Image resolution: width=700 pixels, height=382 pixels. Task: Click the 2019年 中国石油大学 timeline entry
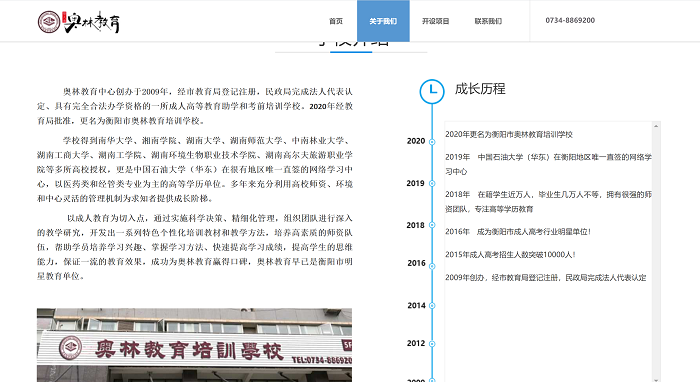pos(548,164)
